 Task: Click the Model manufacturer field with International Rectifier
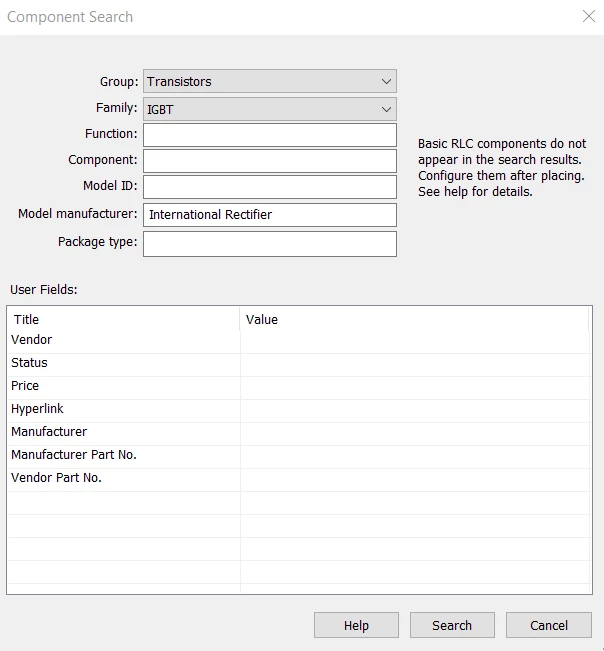(270, 215)
